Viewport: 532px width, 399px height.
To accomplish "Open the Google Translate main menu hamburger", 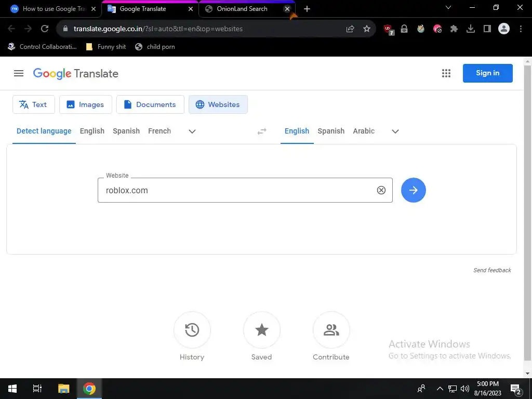I will 19,73.
